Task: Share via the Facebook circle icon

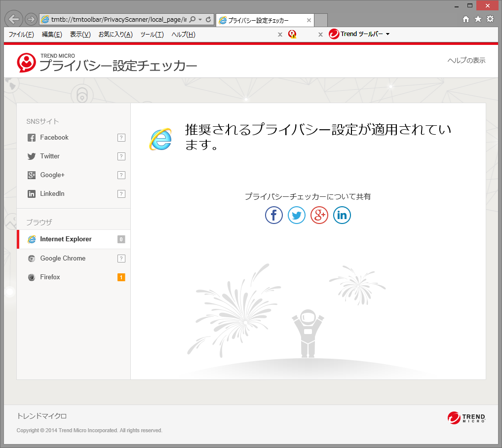Action: click(x=273, y=215)
